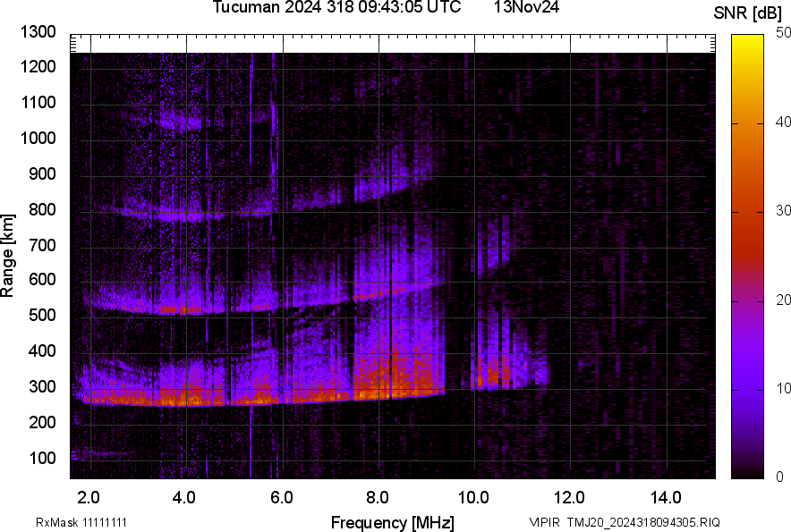Screen dimensions: 791x532
Task: Click the frequency axis tick '6.0'
Action: [x=282, y=498]
